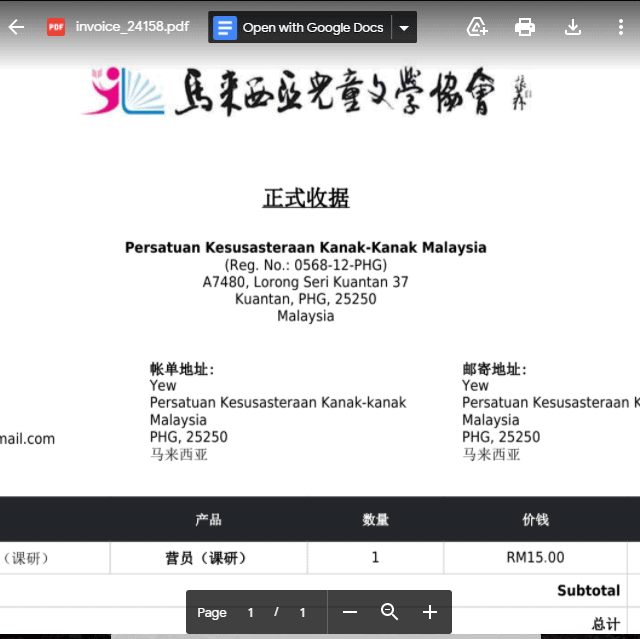640x639 pixels.
Task: Download the PDF using the download icon
Action: point(573,27)
